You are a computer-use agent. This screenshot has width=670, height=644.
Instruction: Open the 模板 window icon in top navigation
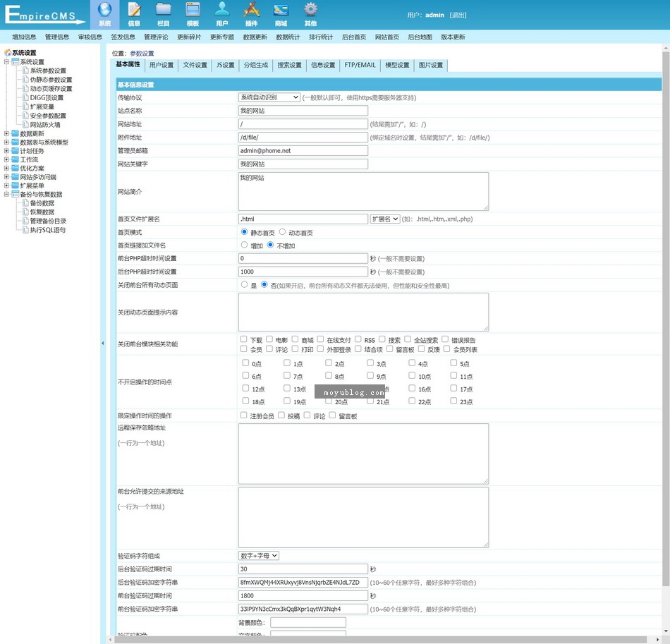click(x=193, y=9)
